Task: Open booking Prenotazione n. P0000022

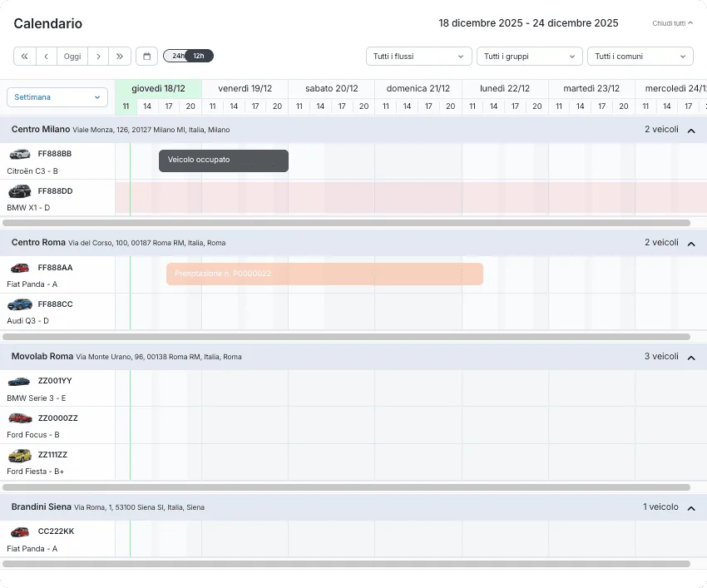Action: [324, 274]
